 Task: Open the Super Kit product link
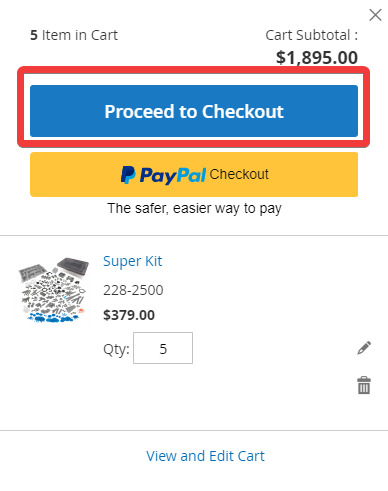(x=133, y=261)
